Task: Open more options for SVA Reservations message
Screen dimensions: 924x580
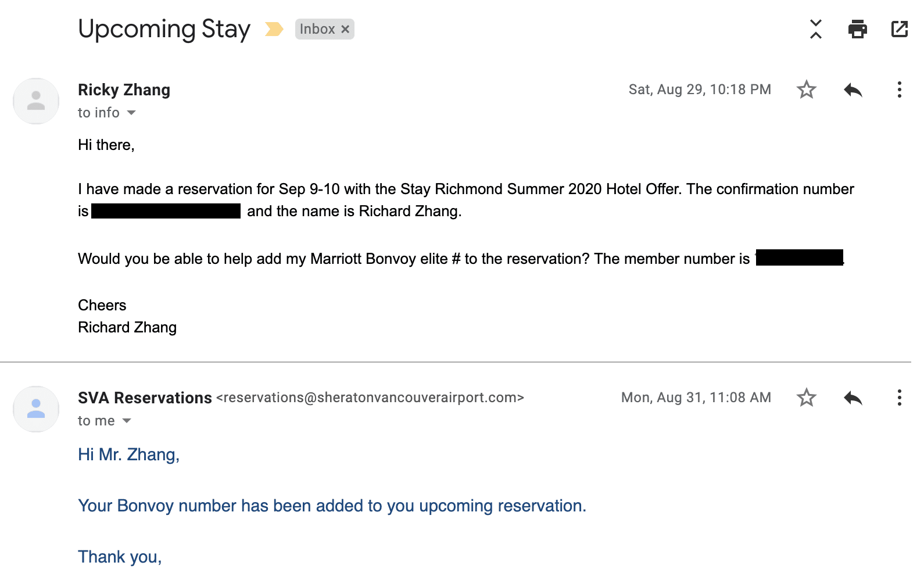Action: pyautogui.click(x=899, y=398)
